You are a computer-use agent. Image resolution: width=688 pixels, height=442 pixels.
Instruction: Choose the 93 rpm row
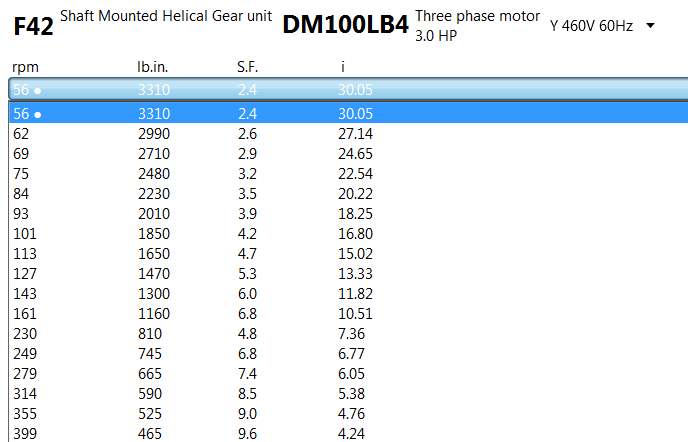coord(348,213)
